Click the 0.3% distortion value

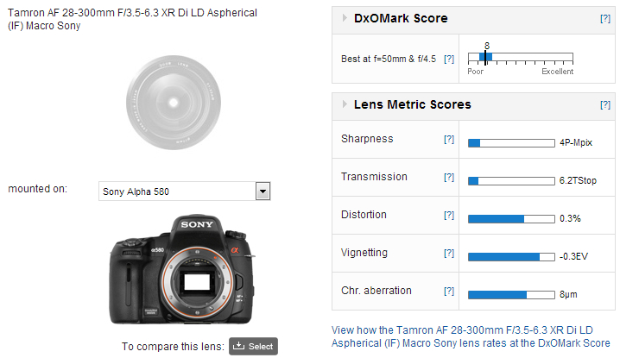(570, 218)
